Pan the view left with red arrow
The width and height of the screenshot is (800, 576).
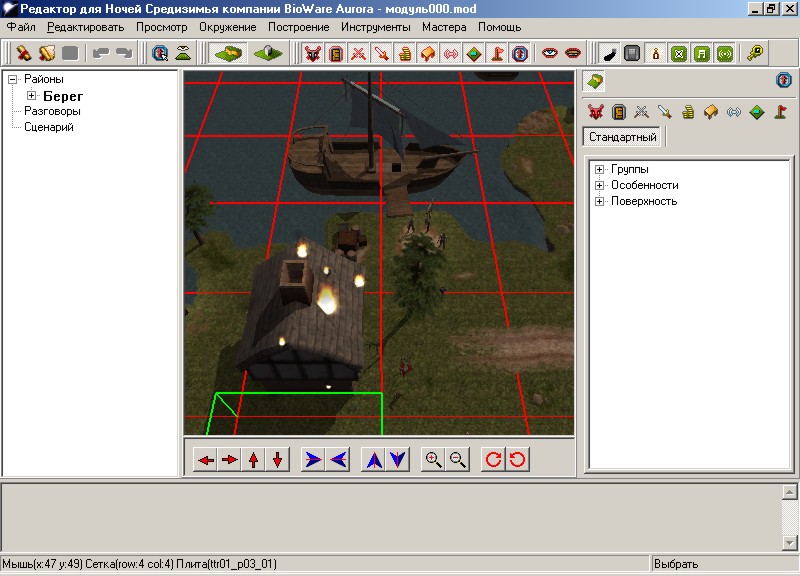click(205, 460)
